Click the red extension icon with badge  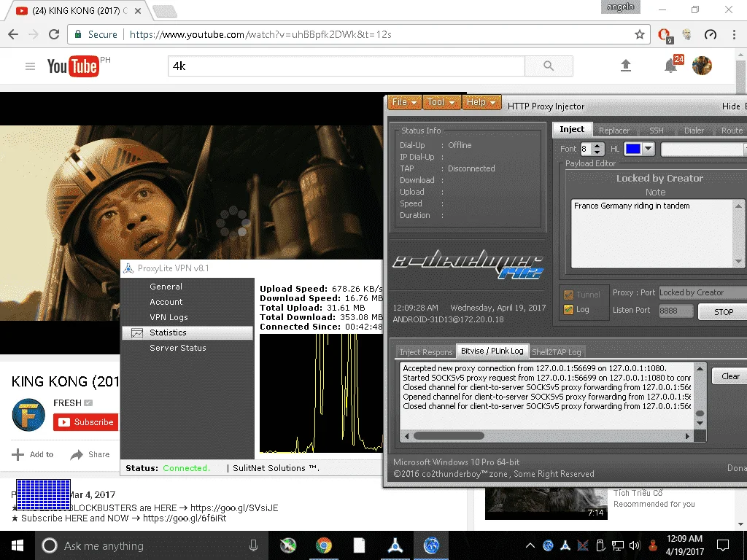point(665,35)
